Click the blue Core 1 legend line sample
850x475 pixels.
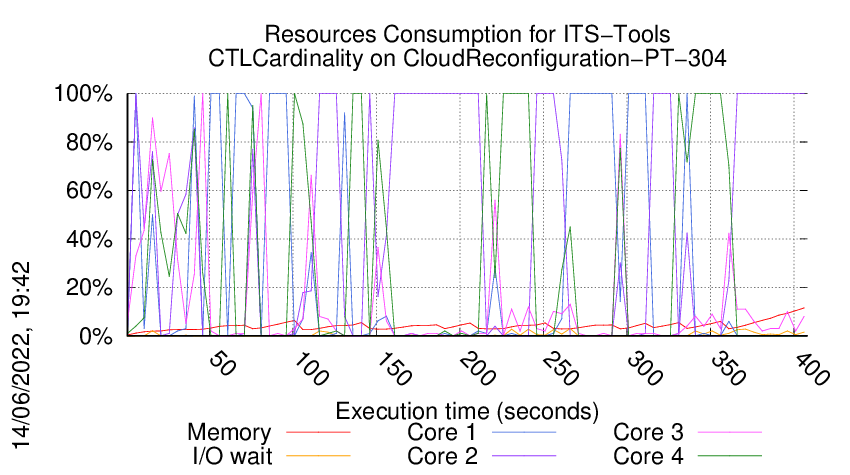coord(524,432)
